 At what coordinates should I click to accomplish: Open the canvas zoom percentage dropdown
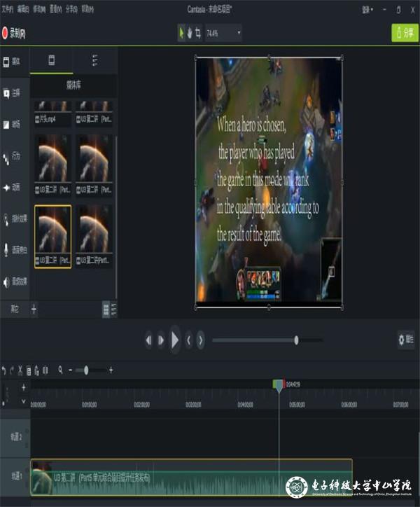click(223, 33)
